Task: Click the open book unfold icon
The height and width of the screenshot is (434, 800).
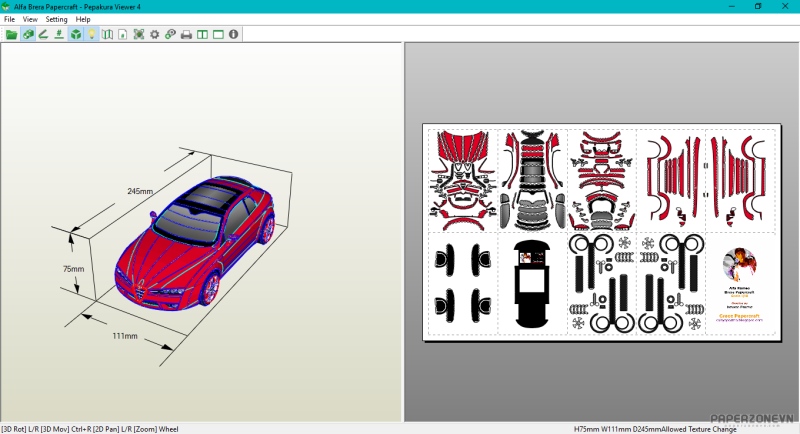Action: pos(107,34)
